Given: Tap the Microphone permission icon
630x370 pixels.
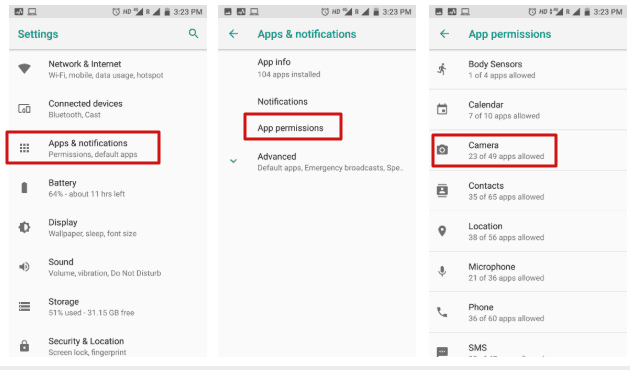Looking at the screenshot, I should [x=442, y=272].
